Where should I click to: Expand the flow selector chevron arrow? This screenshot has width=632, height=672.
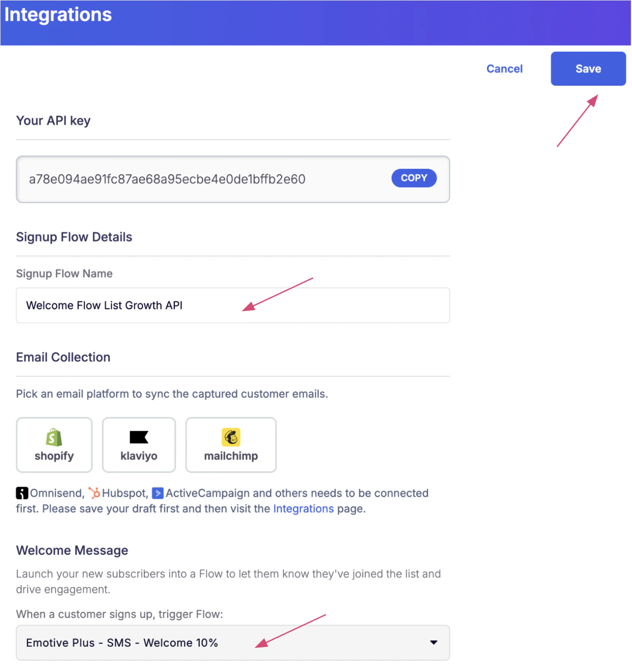(x=434, y=643)
